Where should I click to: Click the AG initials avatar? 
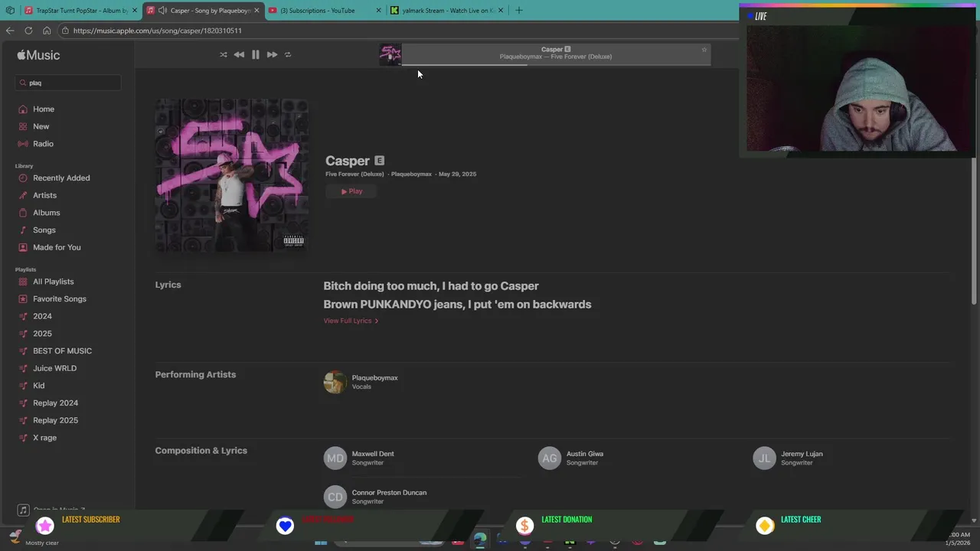[550, 458]
